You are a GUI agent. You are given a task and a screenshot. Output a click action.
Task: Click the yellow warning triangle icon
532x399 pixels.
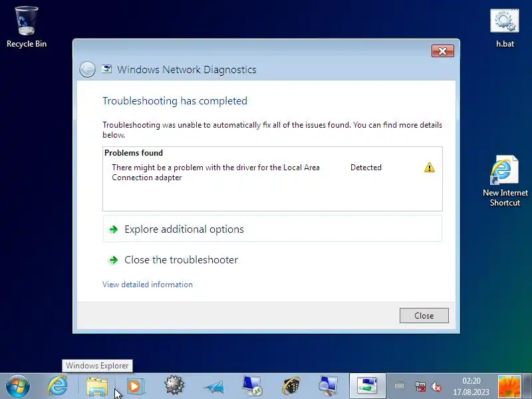pos(429,168)
